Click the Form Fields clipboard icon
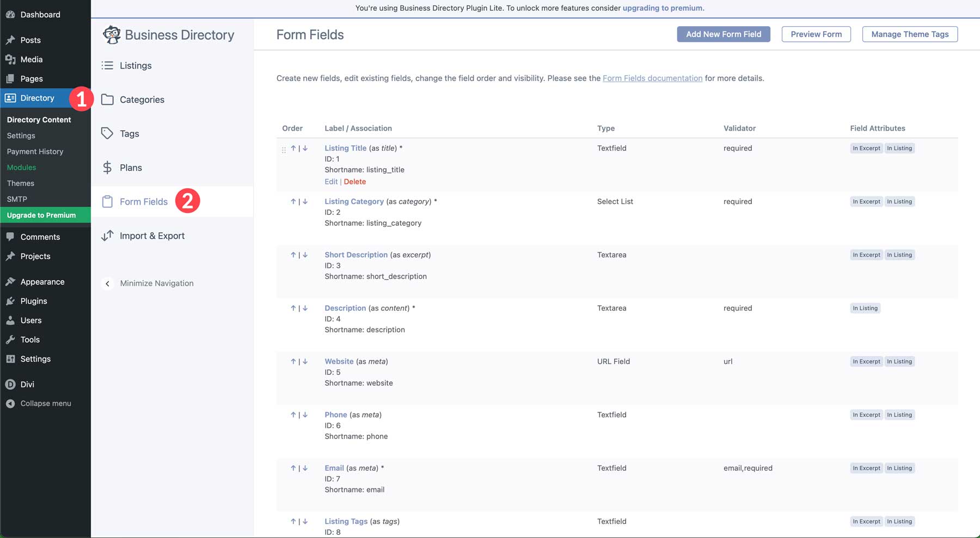Viewport: 980px width, 538px height. [107, 201]
